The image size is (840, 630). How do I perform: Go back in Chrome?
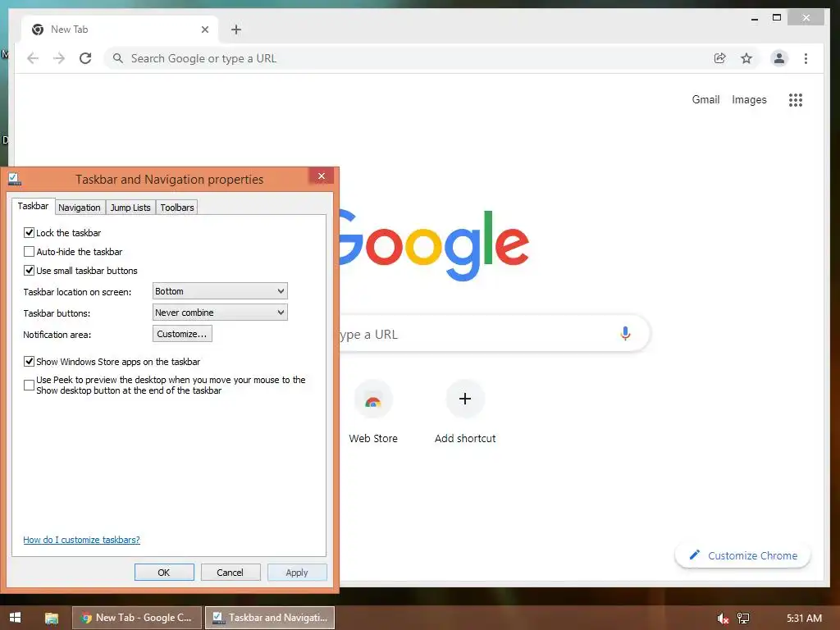coord(33,58)
